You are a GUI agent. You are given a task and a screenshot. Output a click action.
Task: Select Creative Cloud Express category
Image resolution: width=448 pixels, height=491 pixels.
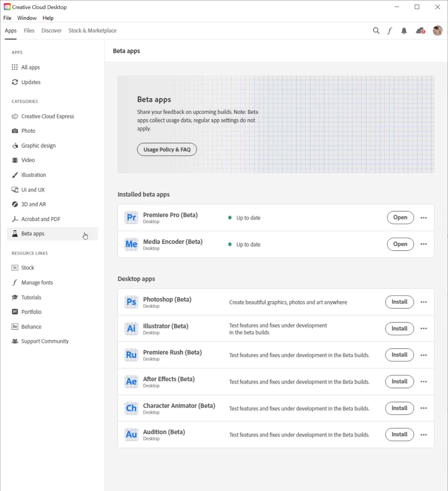click(x=52, y=116)
